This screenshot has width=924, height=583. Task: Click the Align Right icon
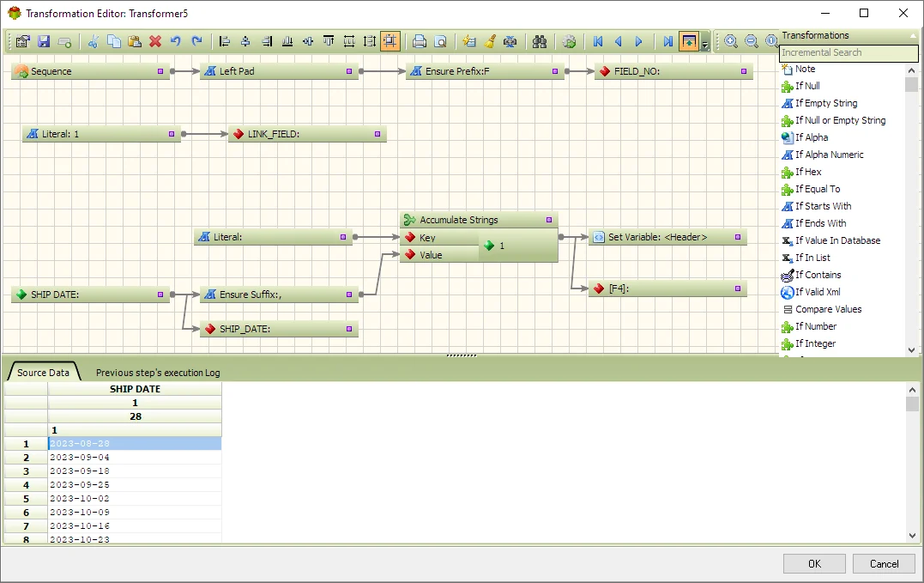click(267, 41)
